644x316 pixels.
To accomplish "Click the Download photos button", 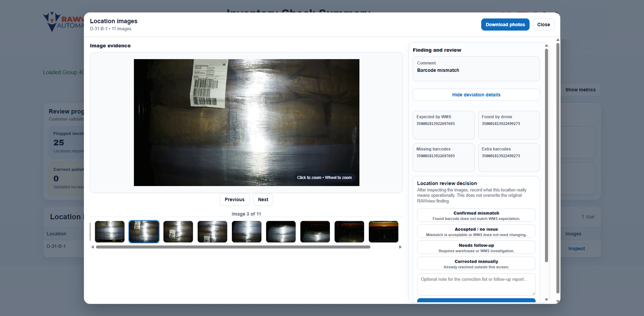I will [x=505, y=24].
